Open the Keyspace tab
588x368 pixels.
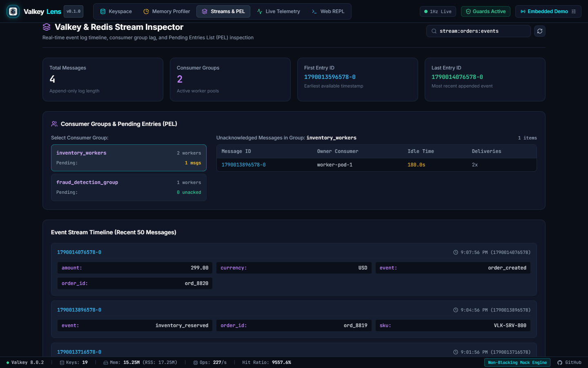click(116, 11)
